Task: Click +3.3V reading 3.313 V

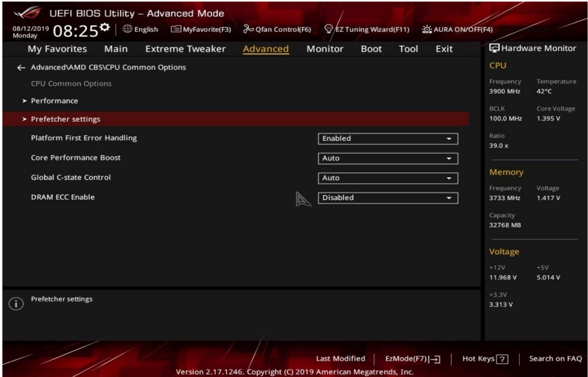Action: point(501,305)
